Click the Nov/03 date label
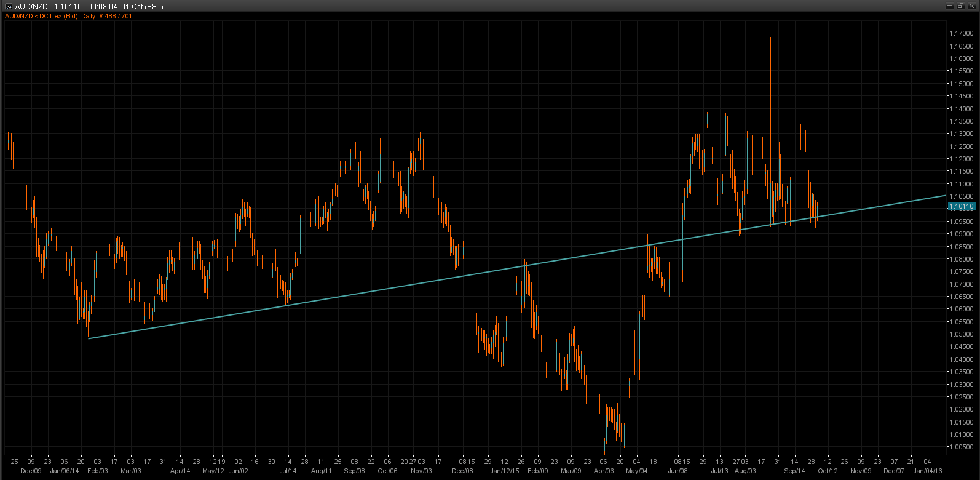Viewport: 980px width, 480px height. click(x=421, y=471)
